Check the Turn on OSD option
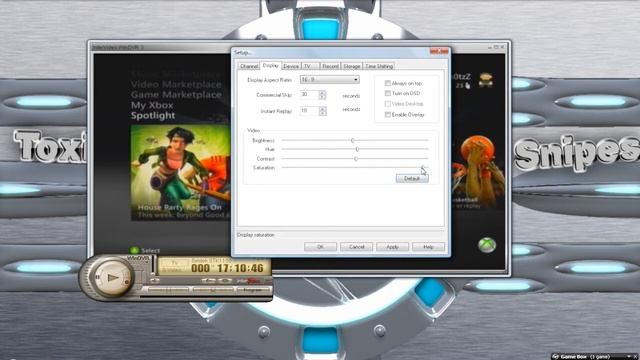 (x=388, y=93)
